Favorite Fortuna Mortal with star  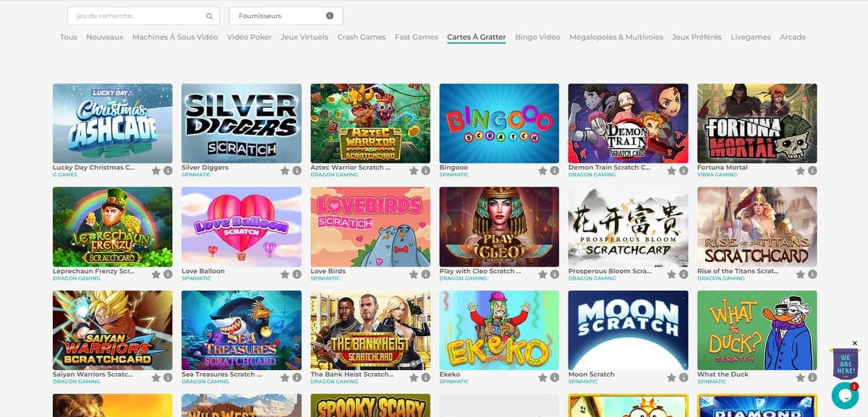[x=800, y=171]
